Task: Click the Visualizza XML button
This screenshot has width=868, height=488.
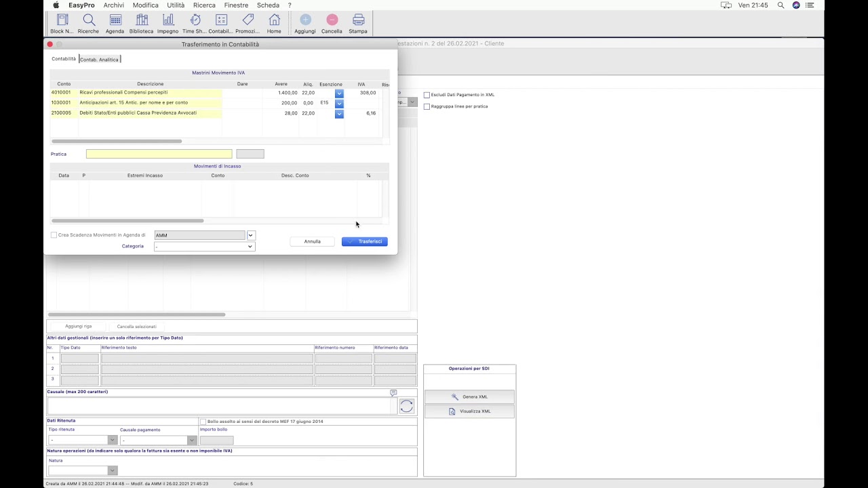Action: coord(469,411)
